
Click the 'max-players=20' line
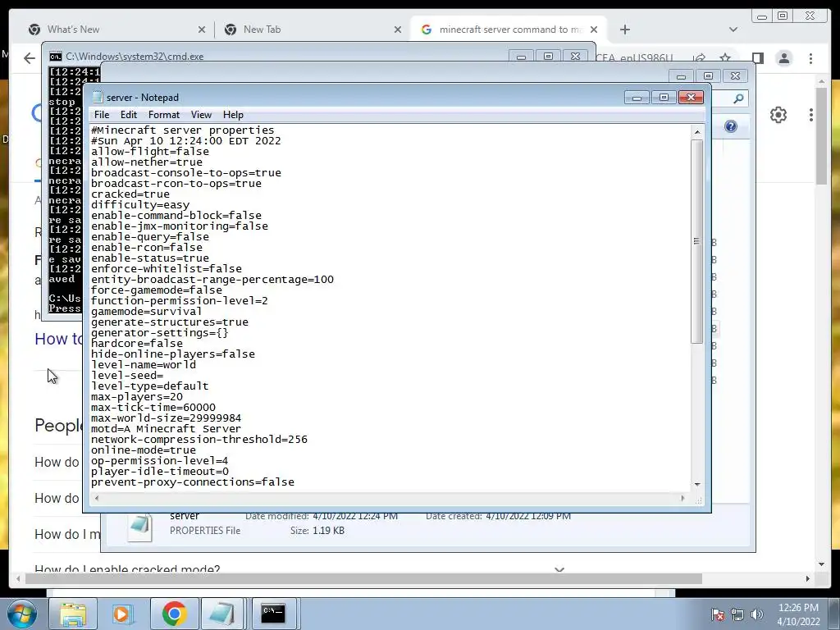coord(137,397)
